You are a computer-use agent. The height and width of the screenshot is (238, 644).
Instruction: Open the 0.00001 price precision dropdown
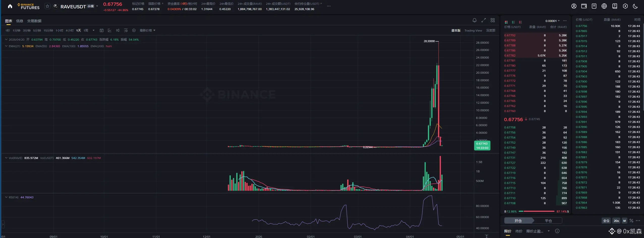point(552,21)
